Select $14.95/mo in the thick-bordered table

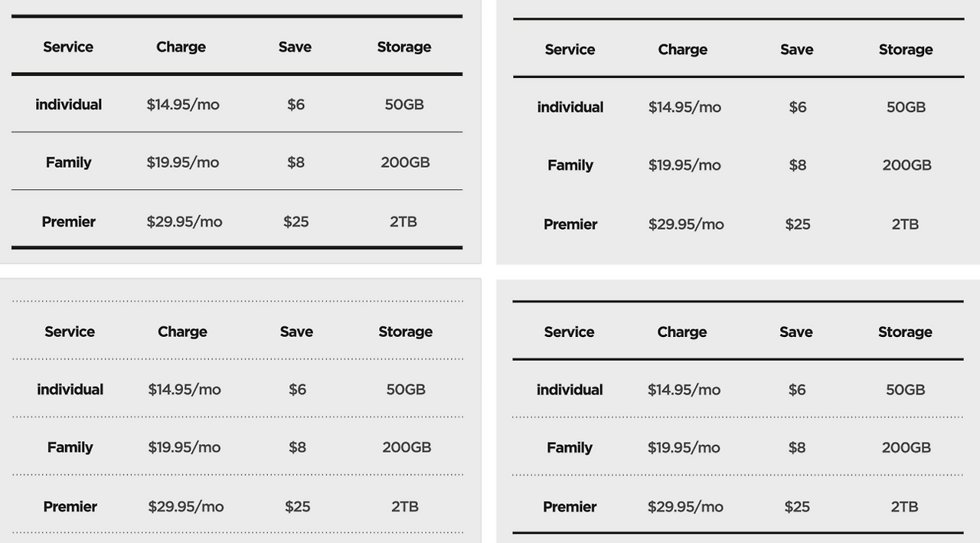coord(183,104)
